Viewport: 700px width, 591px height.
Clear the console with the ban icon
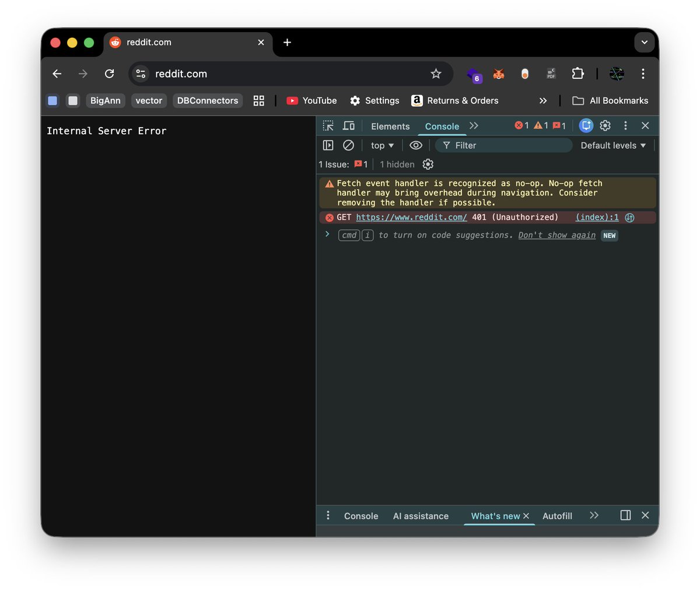(x=348, y=145)
